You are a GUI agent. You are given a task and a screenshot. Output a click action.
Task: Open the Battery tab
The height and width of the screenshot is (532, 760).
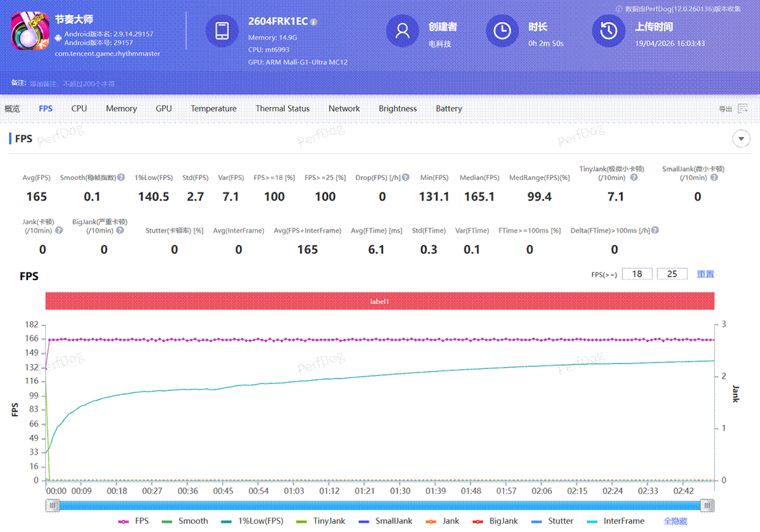pos(448,109)
